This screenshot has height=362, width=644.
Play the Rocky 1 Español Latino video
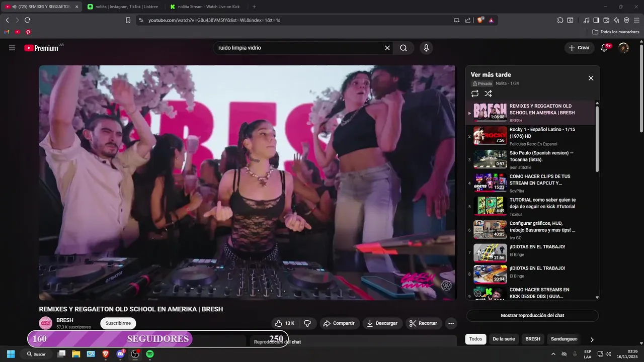tap(531, 136)
